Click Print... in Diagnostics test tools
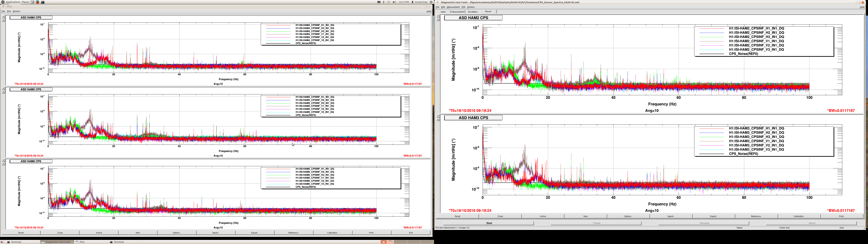Screen dimensions: 868x244 click(x=842, y=216)
